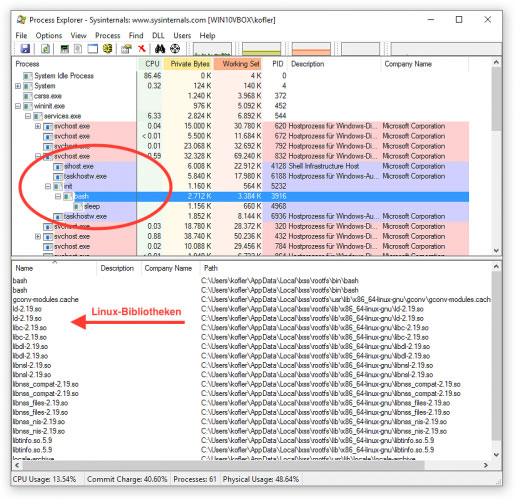
Task: Click the red X Kill Process icon
Action: point(142,49)
